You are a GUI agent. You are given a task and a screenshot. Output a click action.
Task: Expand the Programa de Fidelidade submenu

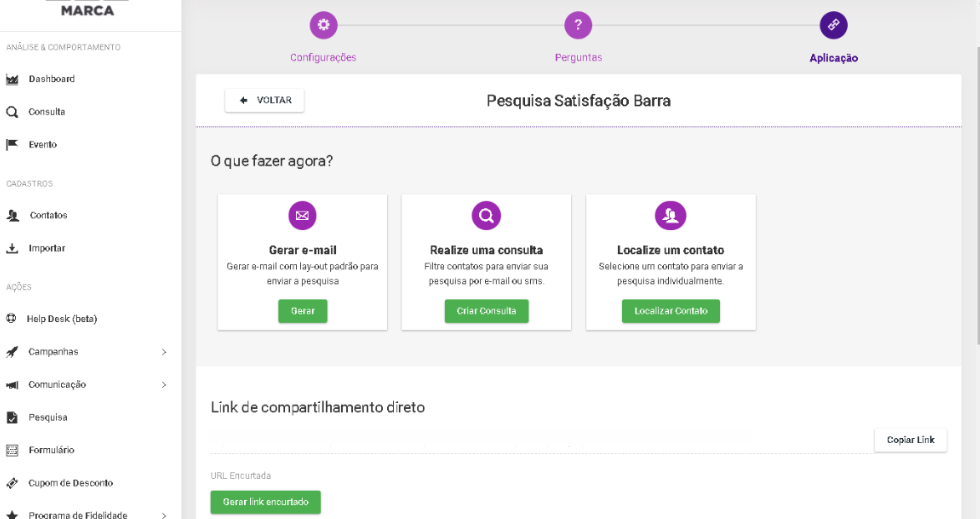pyautogui.click(x=164, y=515)
